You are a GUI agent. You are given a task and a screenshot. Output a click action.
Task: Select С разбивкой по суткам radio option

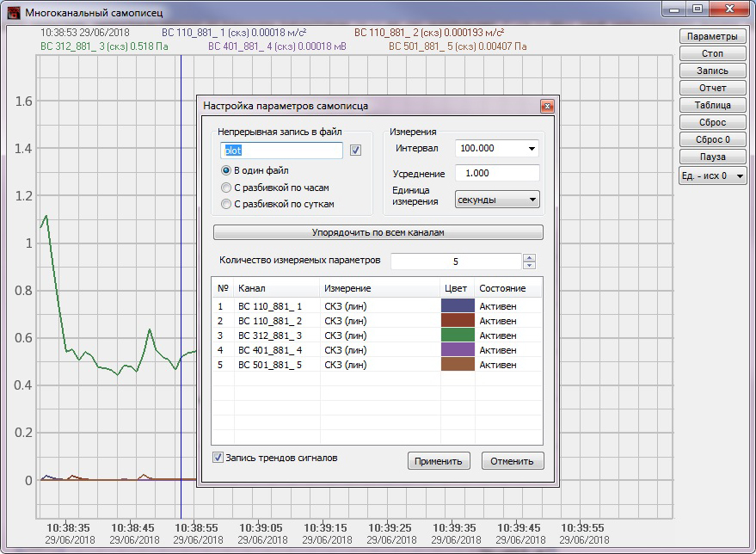225,204
